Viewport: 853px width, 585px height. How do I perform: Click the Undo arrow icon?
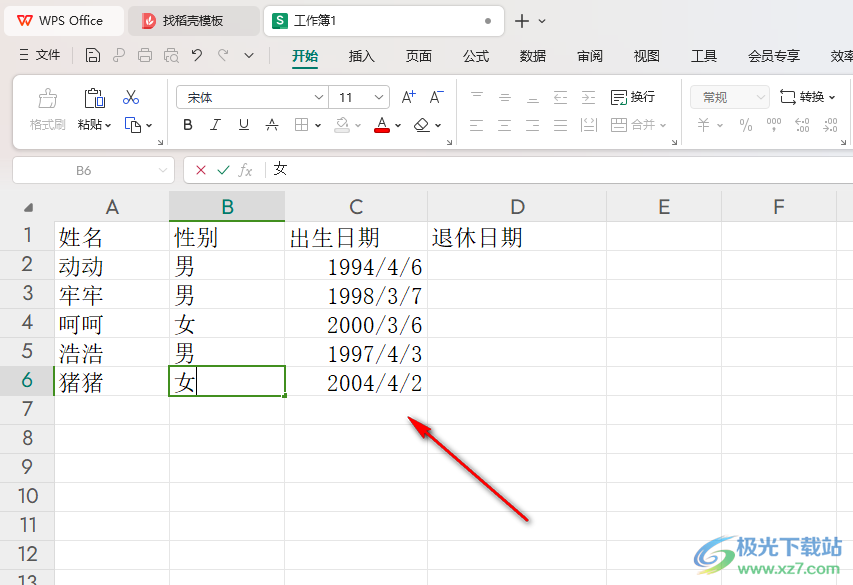tap(197, 55)
